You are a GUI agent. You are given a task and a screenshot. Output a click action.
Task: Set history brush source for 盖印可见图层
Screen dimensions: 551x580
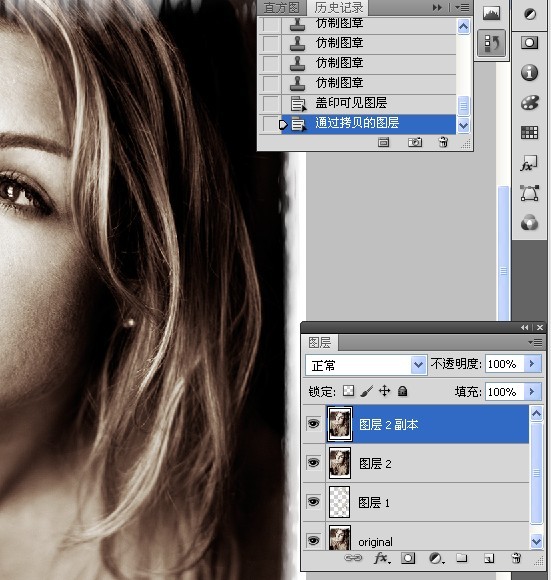pos(270,103)
